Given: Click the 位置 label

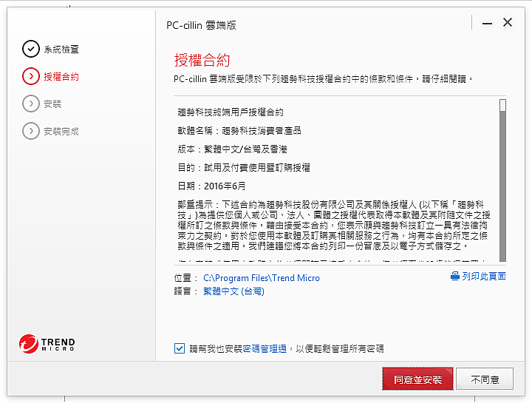Looking at the screenshot, I should 185,278.
